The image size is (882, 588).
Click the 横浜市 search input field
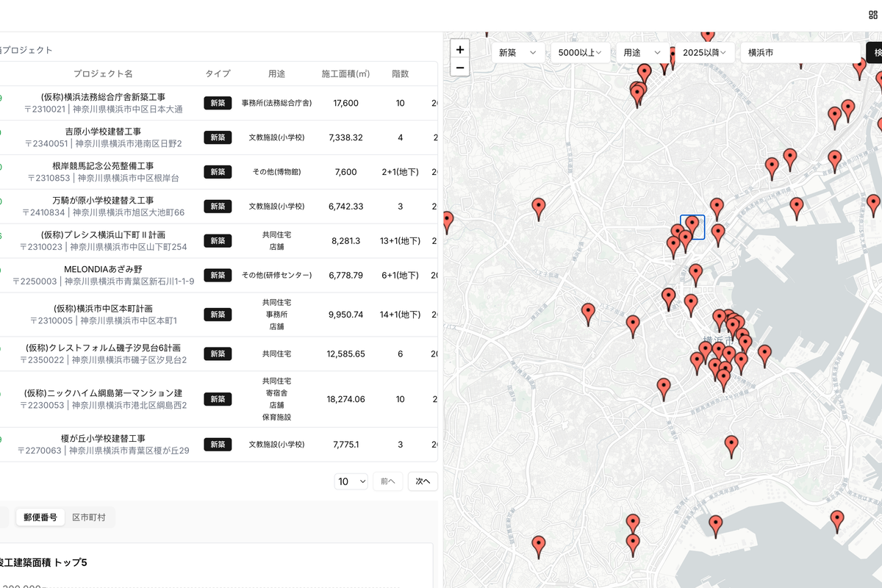[800, 52]
